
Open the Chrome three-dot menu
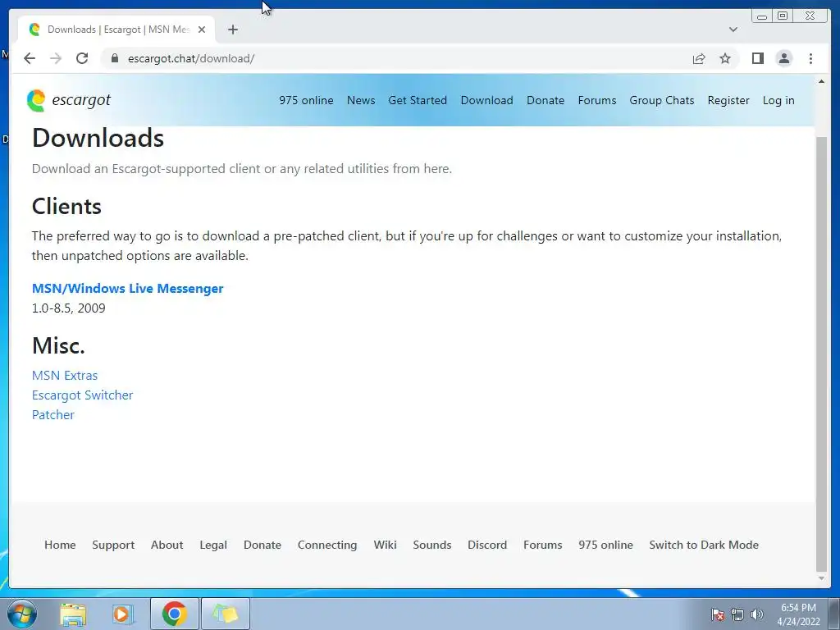click(x=810, y=58)
